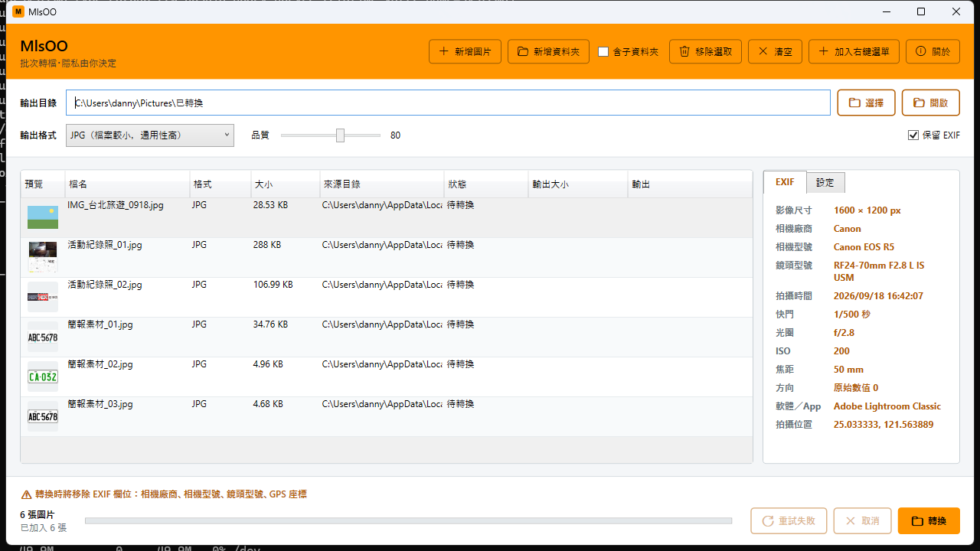Click the 來源目錄 column header
This screenshot has width=980, height=551.
click(x=381, y=184)
